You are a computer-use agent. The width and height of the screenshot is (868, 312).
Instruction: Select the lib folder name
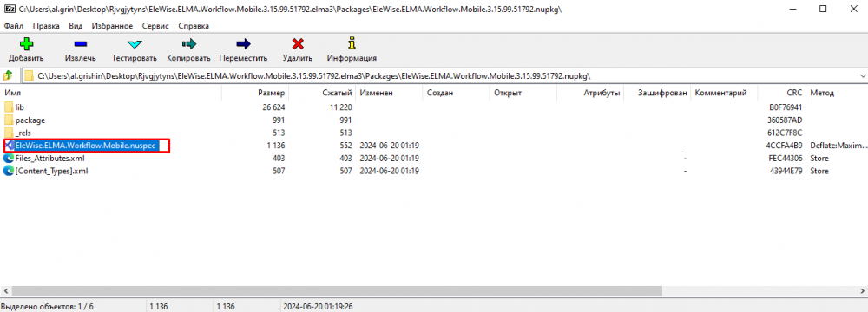pyautogui.click(x=19, y=107)
